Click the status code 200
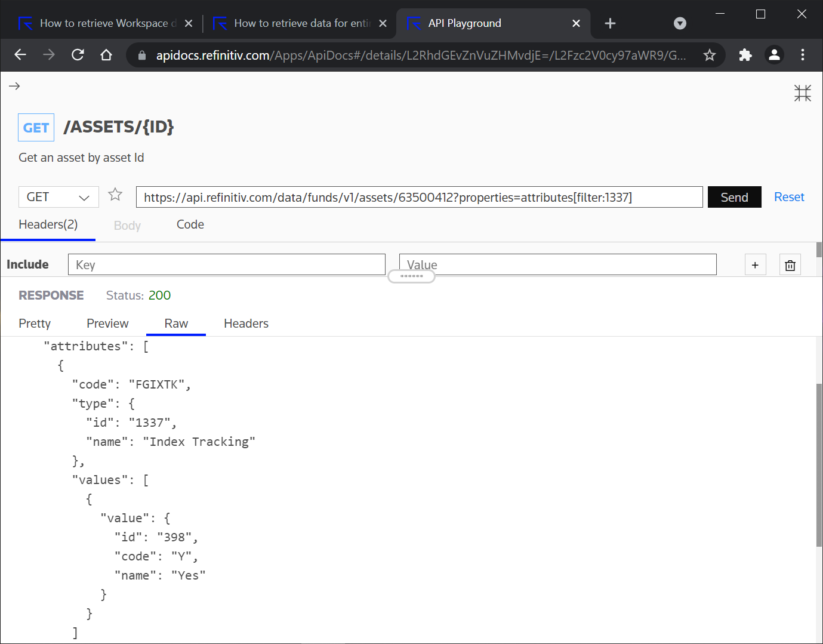This screenshot has width=823, height=644. coord(159,295)
